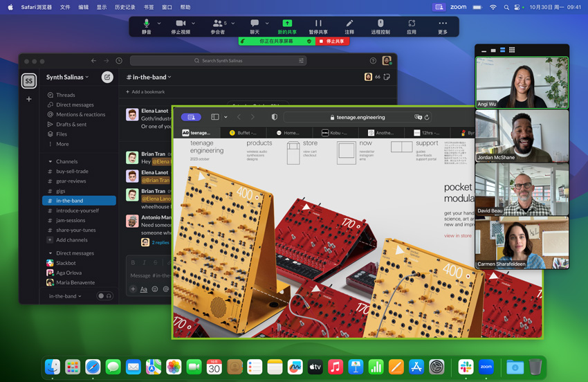Viewport: 588px width, 382px height.
Task: Pause the screen share
Action: pyautogui.click(x=318, y=26)
